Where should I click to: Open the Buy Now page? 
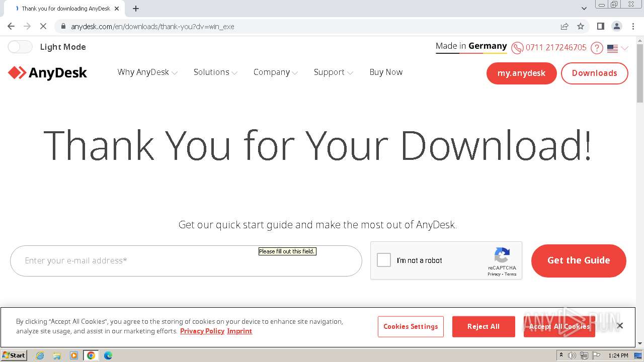(386, 72)
